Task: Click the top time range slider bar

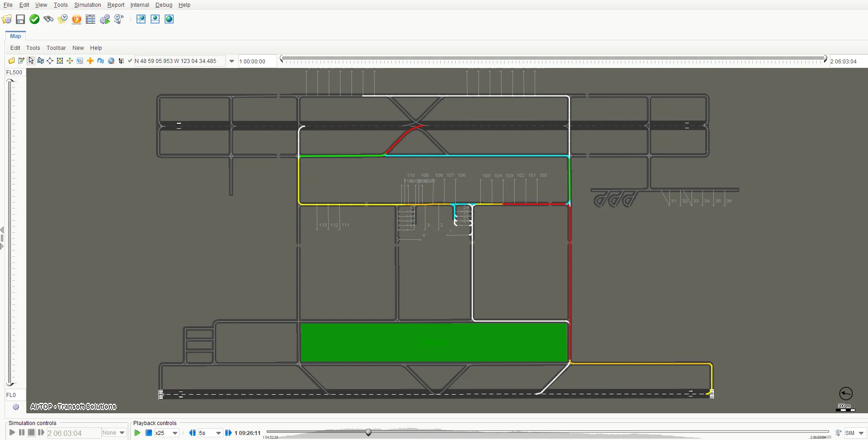Action: coord(553,58)
